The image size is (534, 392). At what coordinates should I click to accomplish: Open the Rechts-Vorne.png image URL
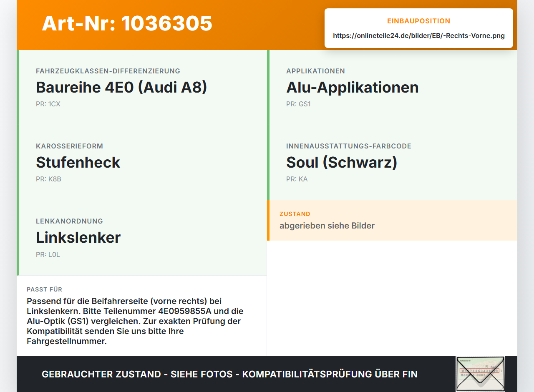pos(419,35)
